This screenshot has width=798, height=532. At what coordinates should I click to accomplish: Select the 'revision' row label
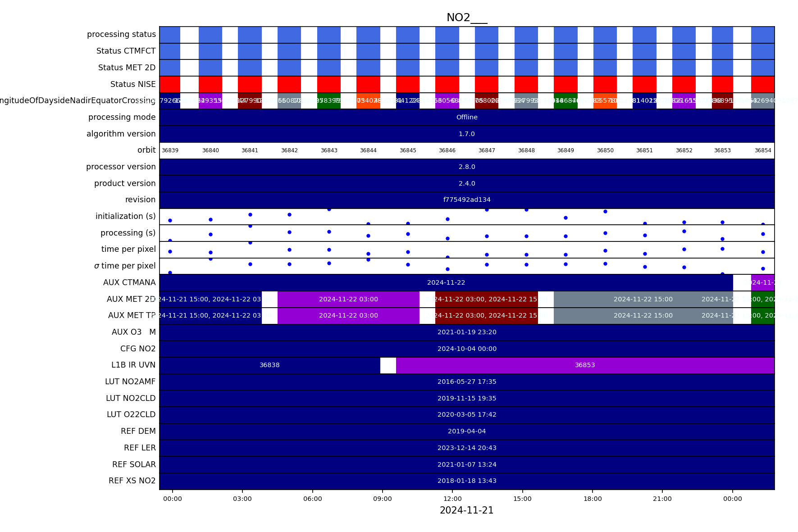click(x=140, y=200)
